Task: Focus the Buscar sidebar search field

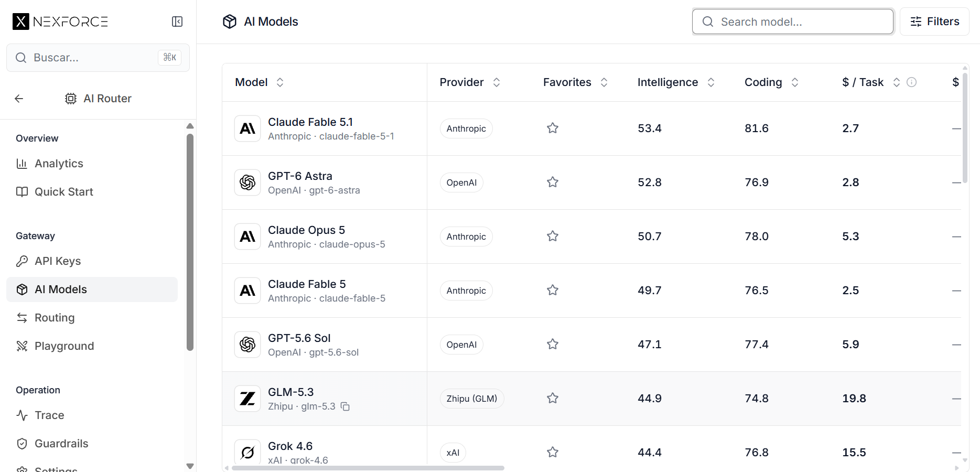Action: [x=98, y=58]
